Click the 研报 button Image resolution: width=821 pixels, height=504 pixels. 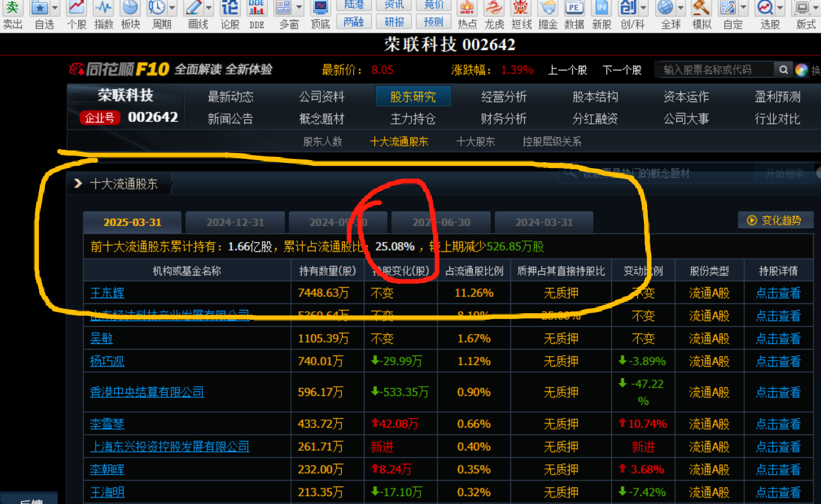pyautogui.click(x=394, y=21)
